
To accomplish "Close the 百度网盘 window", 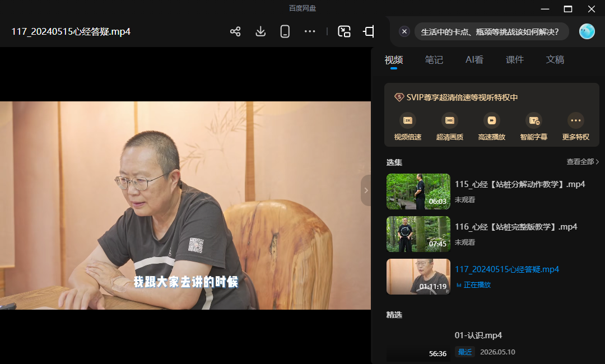I will pos(592,9).
